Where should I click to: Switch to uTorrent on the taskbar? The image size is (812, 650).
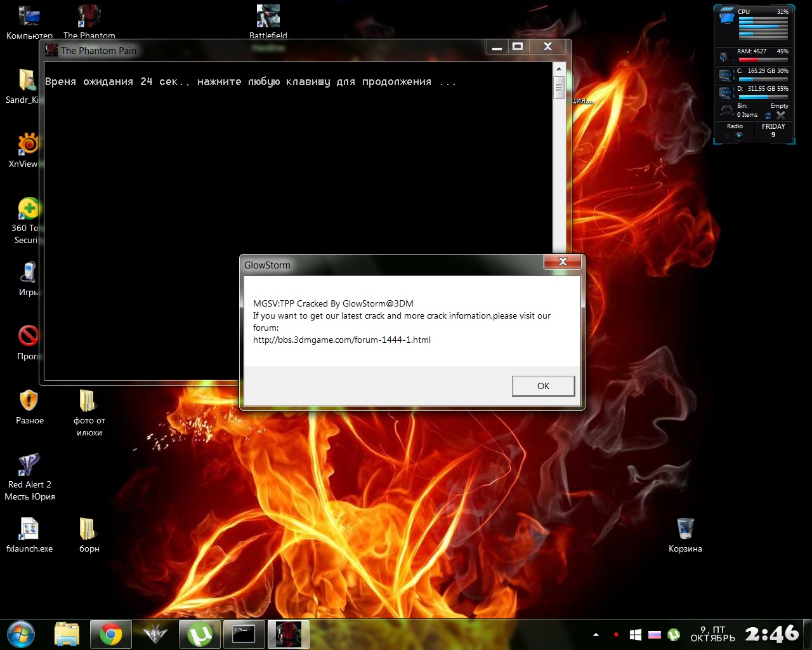(200, 634)
